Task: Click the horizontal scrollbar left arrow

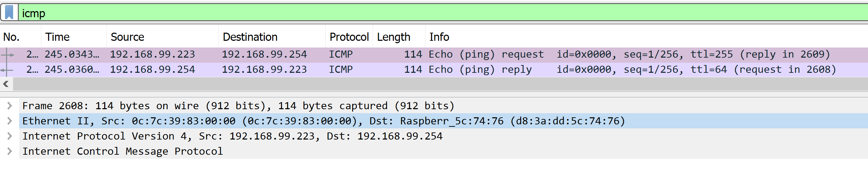Action: point(6,84)
